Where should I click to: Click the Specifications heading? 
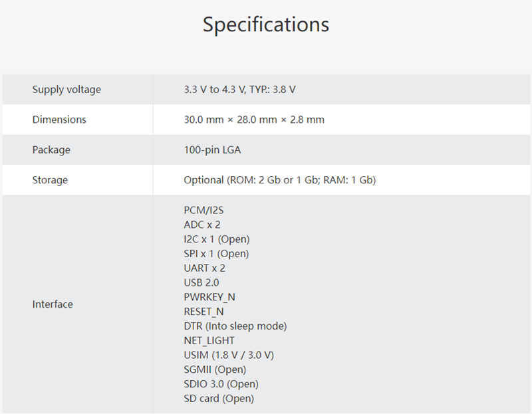[265, 25]
